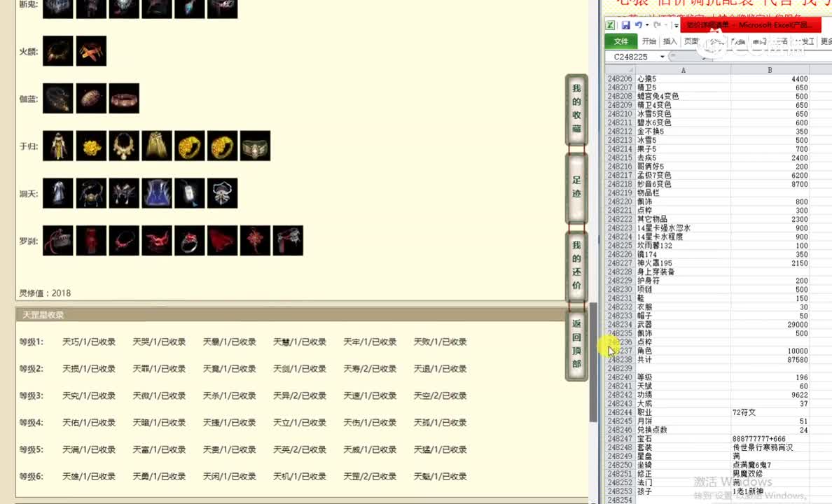
Task: Click 天佑/1/已收录 in 等级4 row
Action: tap(89, 423)
